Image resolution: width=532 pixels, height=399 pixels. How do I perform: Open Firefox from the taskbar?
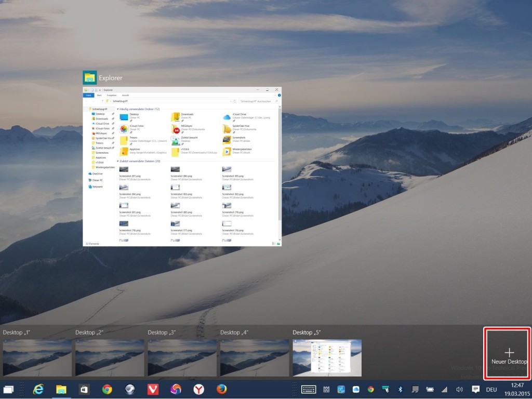[221, 389]
